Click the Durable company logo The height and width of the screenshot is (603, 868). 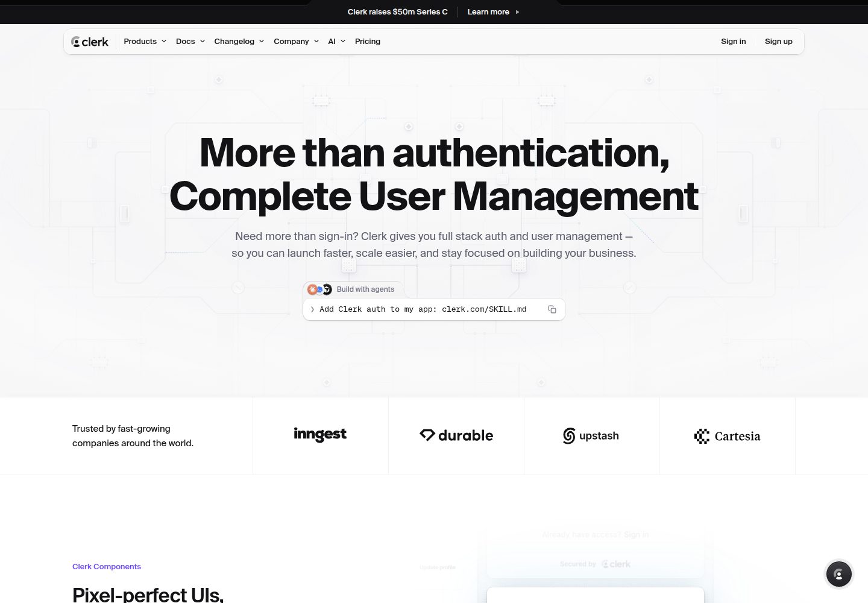[x=456, y=435]
